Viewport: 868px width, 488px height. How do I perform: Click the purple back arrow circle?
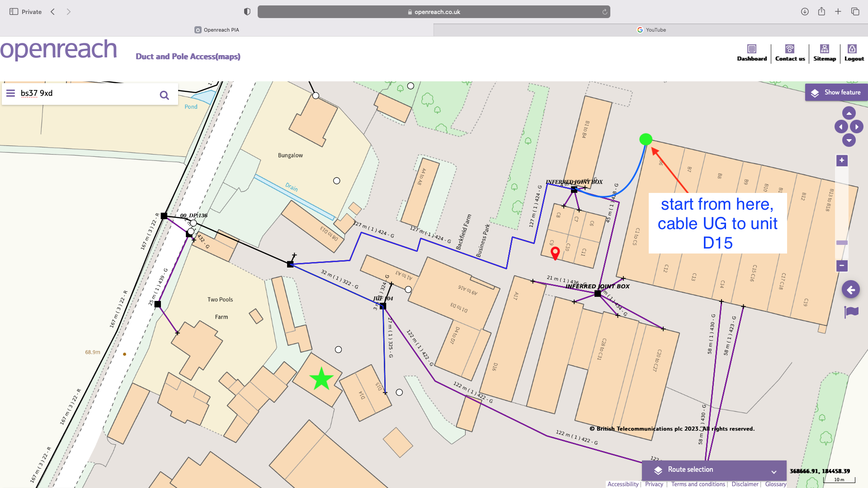[850, 290]
